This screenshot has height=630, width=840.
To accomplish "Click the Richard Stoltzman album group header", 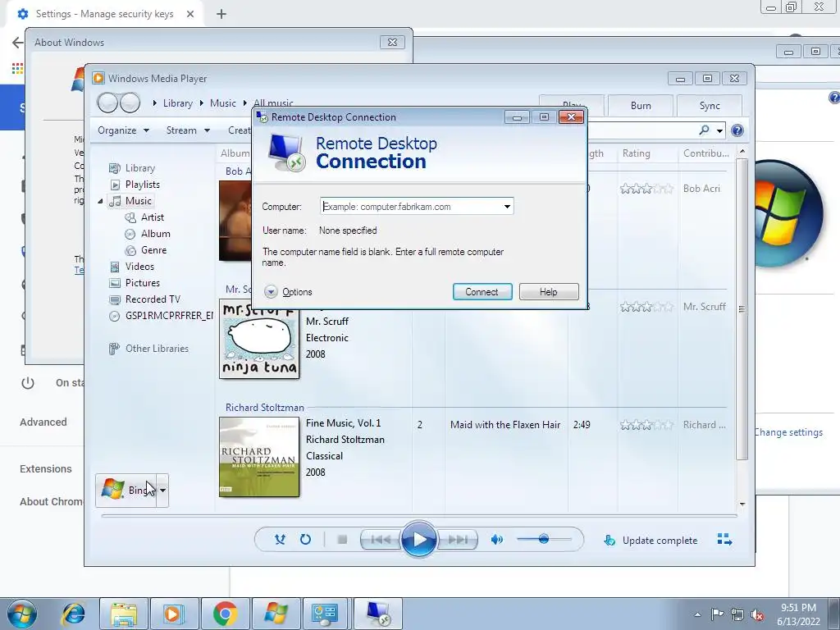I will 265,408.
